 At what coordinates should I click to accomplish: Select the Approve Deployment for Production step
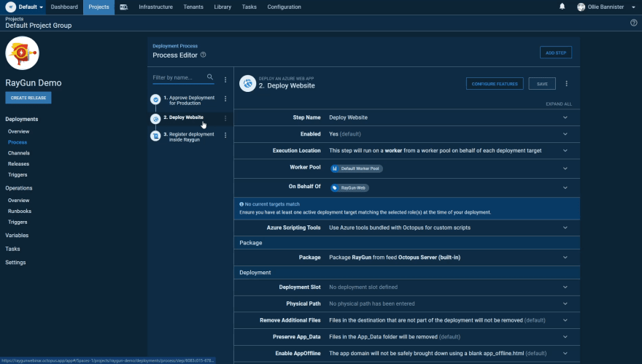[x=189, y=101]
